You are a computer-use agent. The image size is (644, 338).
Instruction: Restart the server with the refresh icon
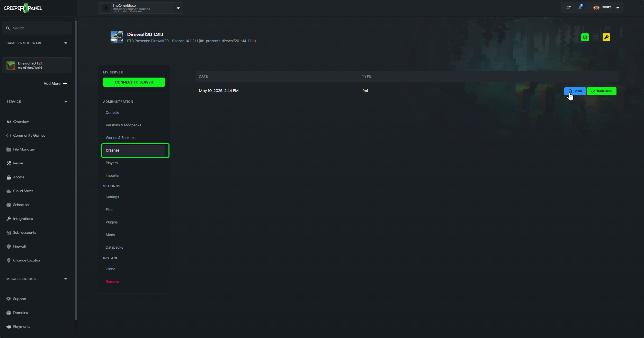coord(596,37)
